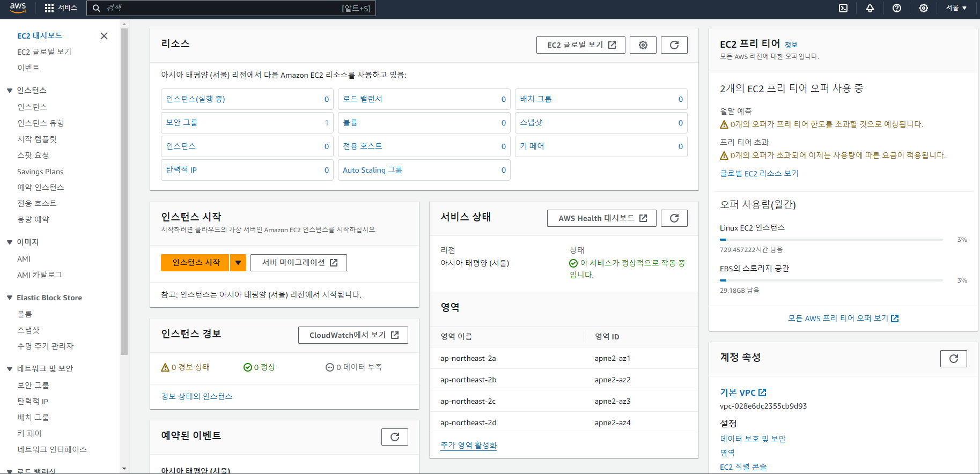Screen dimensions: 980x474
Task: Click 글로벌 EC2 리소스 보기 link
Action: point(759,173)
